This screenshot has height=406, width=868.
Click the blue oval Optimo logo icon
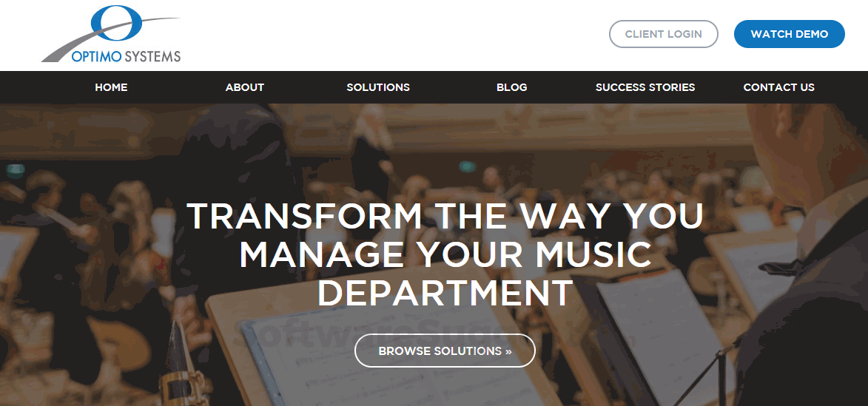(115, 23)
